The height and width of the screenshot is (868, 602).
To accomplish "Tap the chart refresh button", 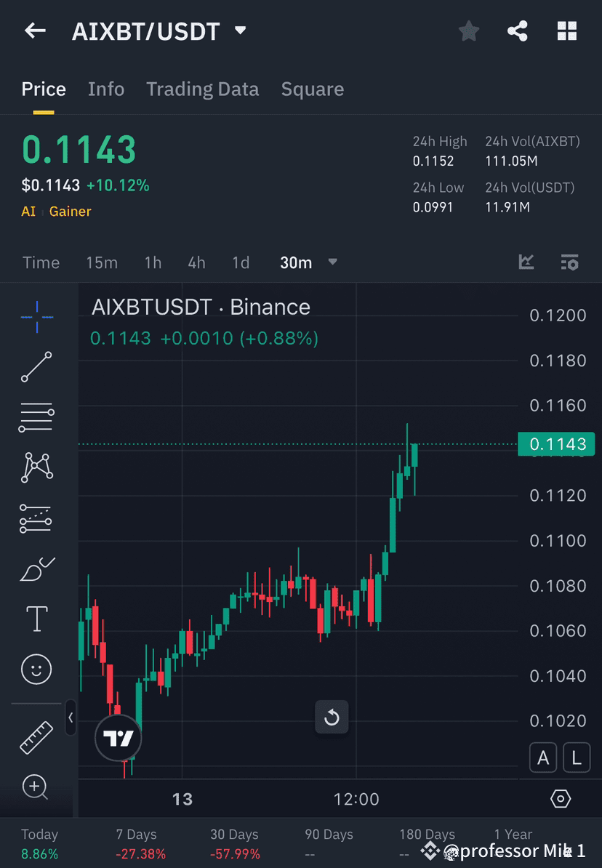I will pyautogui.click(x=332, y=717).
